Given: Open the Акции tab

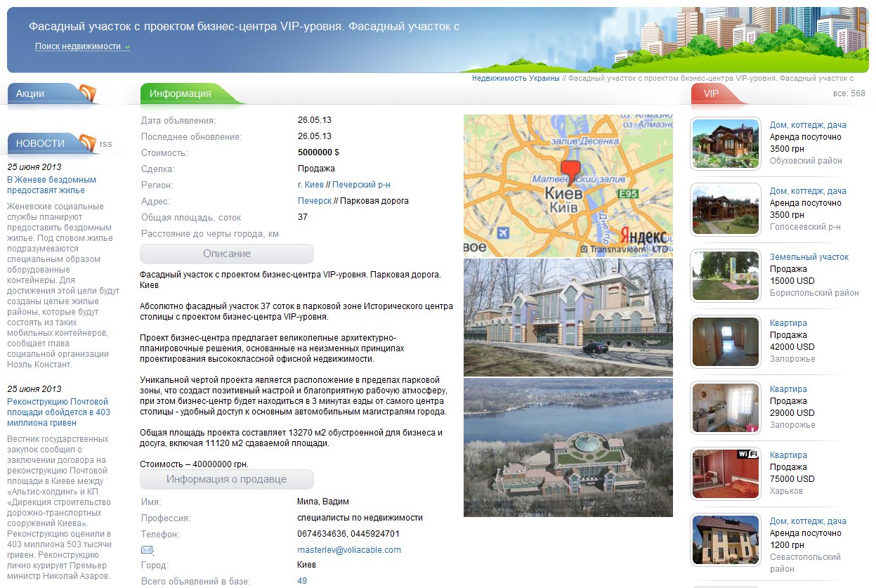Looking at the screenshot, I should tap(30, 93).
